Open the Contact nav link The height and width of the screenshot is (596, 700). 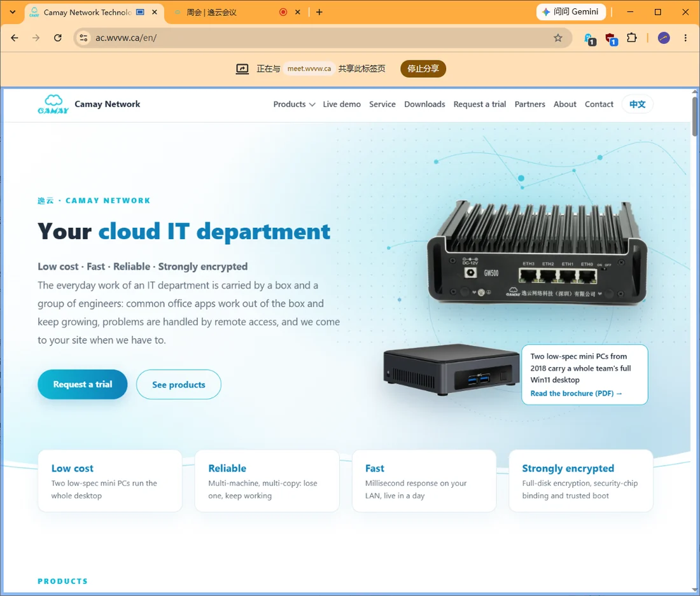pos(599,104)
